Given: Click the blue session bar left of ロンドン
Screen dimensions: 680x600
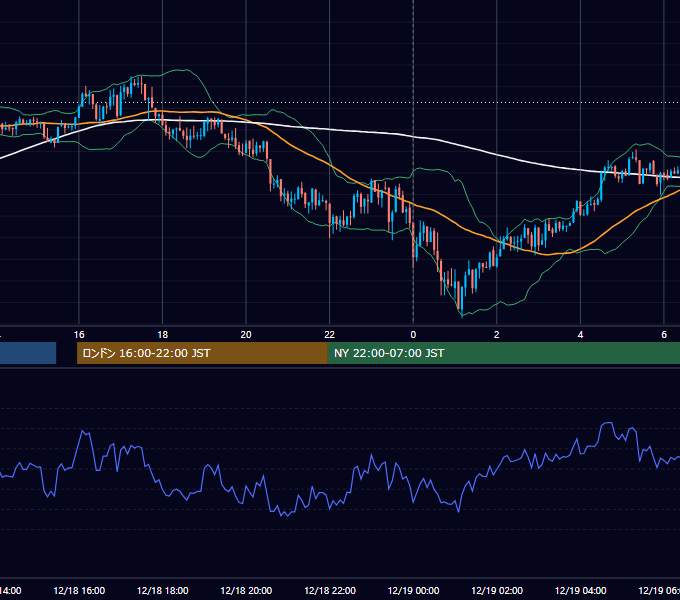Looking at the screenshot, I should 28,353.
